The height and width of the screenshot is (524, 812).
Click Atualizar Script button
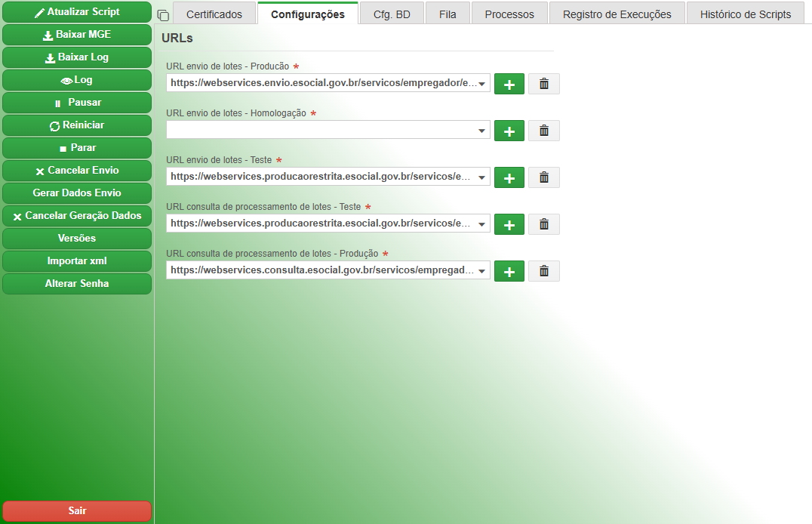point(77,12)
